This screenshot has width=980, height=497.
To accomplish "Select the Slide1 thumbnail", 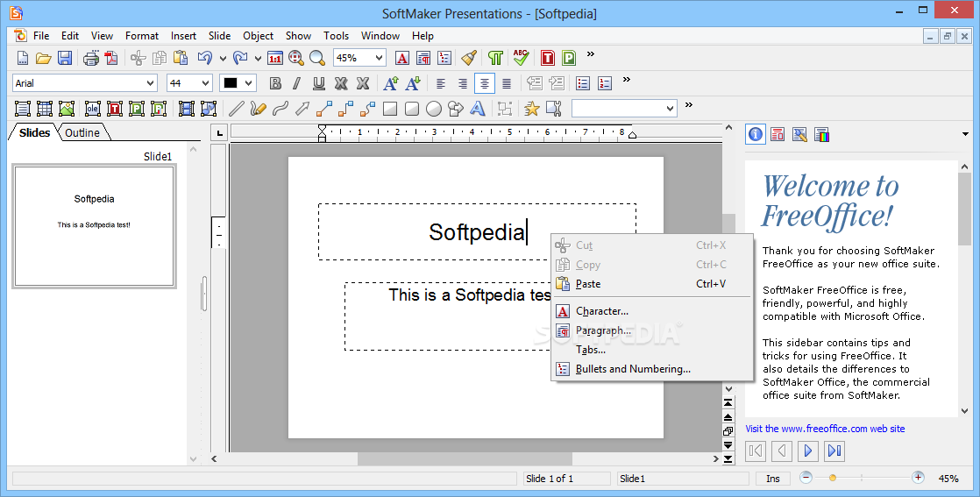I will pyautogui.click(x=95, y=225).
